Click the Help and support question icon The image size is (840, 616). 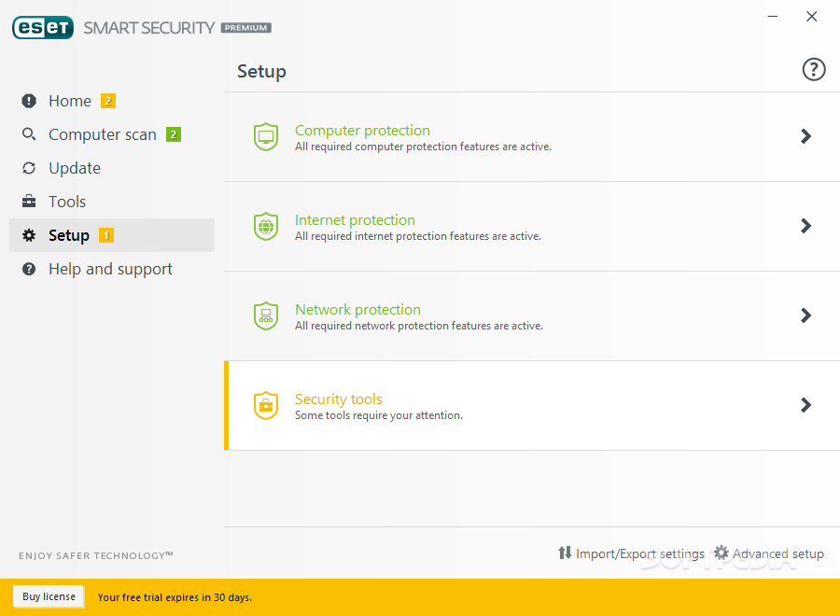tap(29, 269)
